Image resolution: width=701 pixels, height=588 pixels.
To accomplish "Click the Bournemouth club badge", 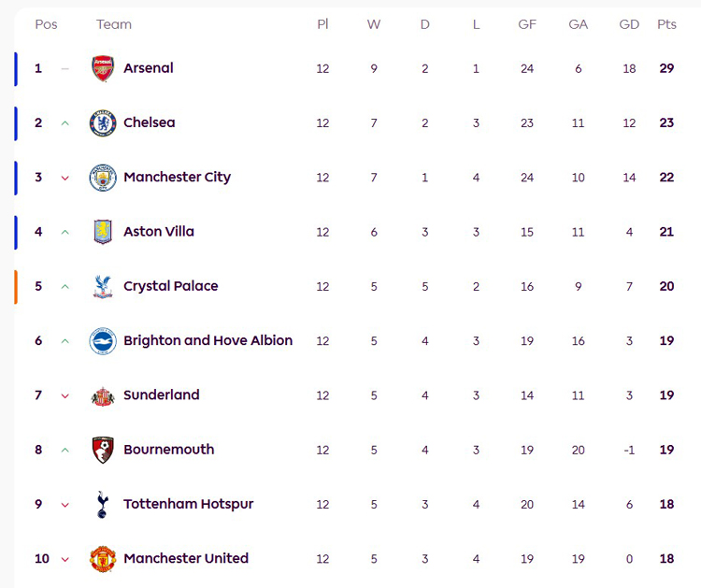I will point(102,450).
